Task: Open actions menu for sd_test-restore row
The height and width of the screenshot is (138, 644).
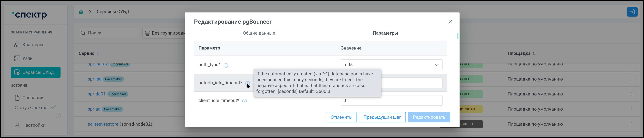Action: pyautogui.click(x=632, y=124)
